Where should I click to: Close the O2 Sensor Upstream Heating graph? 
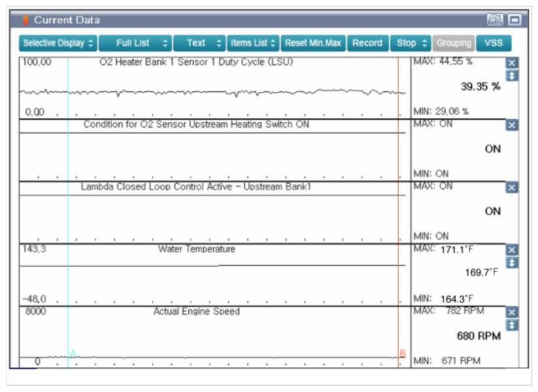tap(512, 125)
